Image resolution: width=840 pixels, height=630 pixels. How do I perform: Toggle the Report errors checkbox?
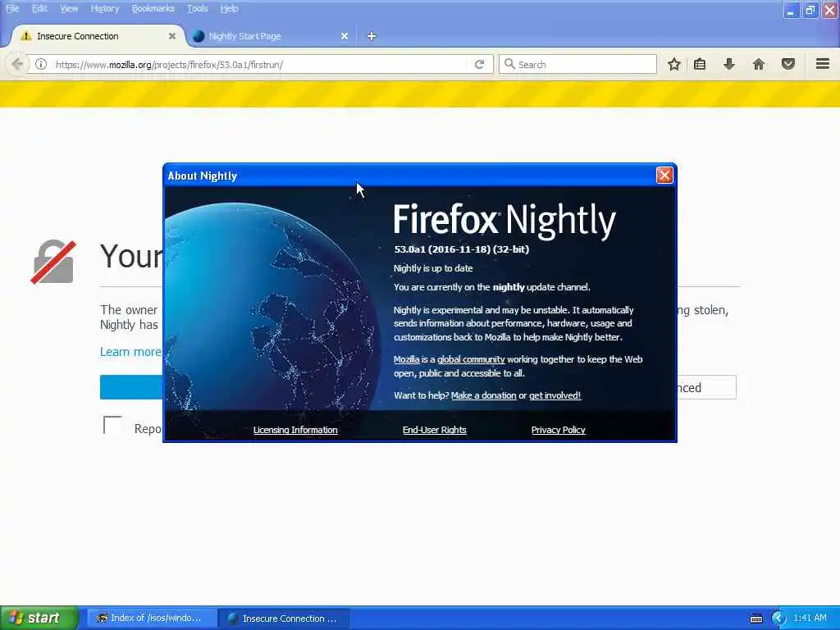[112, 426]
